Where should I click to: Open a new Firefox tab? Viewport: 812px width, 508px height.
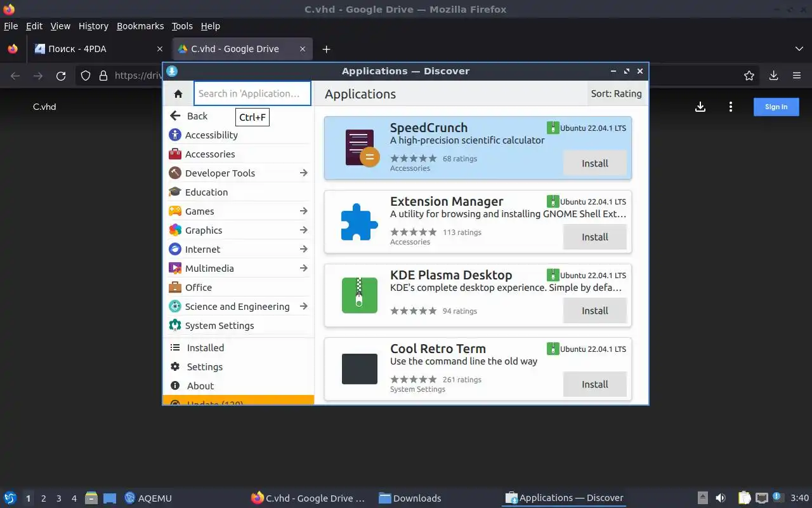coord(326,49)
